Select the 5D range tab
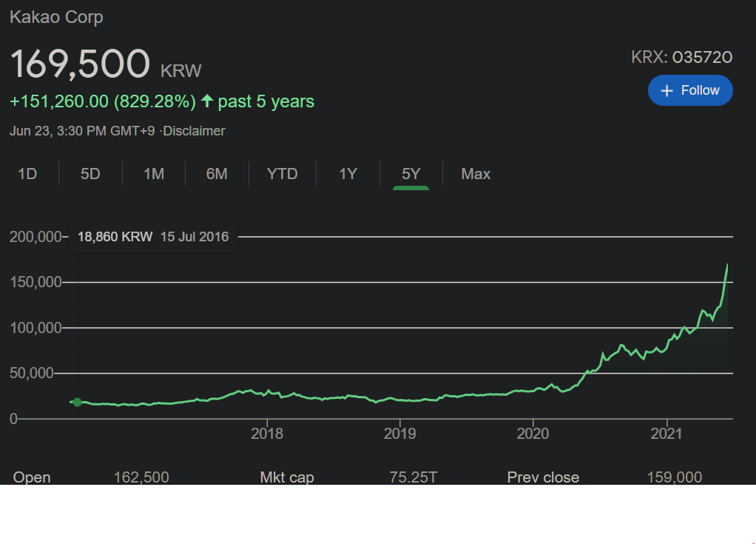 90,174
